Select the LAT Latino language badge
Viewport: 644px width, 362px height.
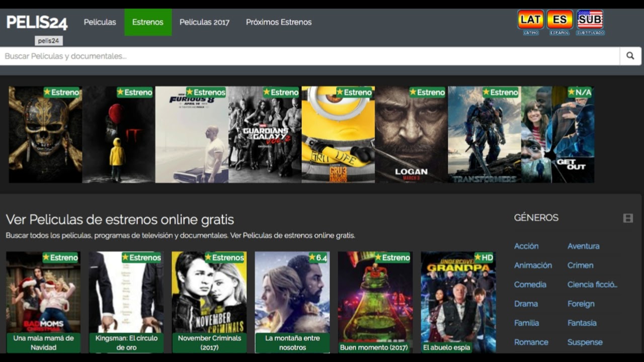531,23
